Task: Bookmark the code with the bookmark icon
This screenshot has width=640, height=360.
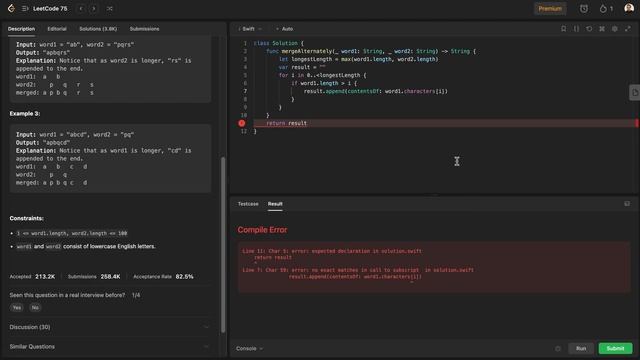Action: (564, 29)
